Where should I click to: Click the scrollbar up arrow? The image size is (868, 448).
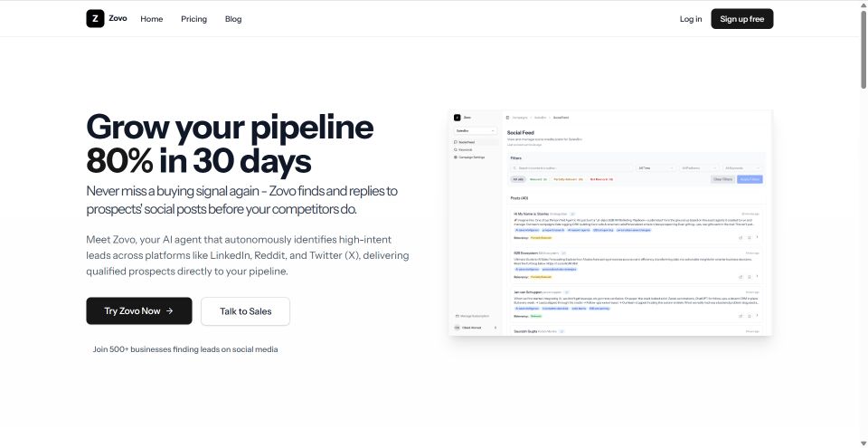[x=863, y=5]
